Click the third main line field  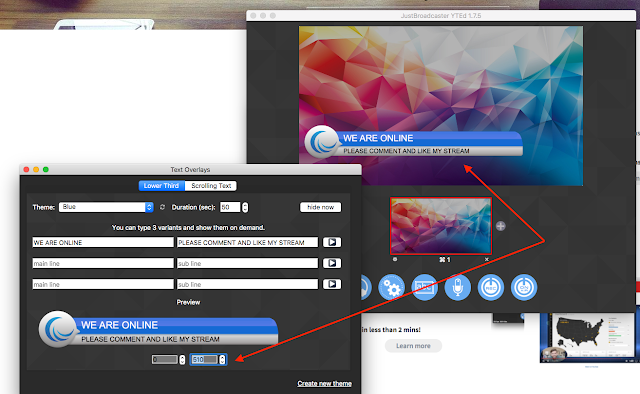click(x=103, y=284)
